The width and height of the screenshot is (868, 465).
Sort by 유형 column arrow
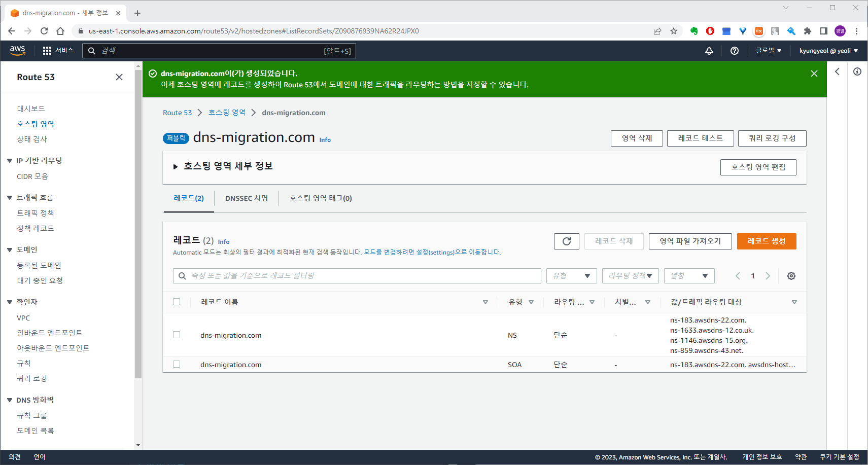[531, 302]
